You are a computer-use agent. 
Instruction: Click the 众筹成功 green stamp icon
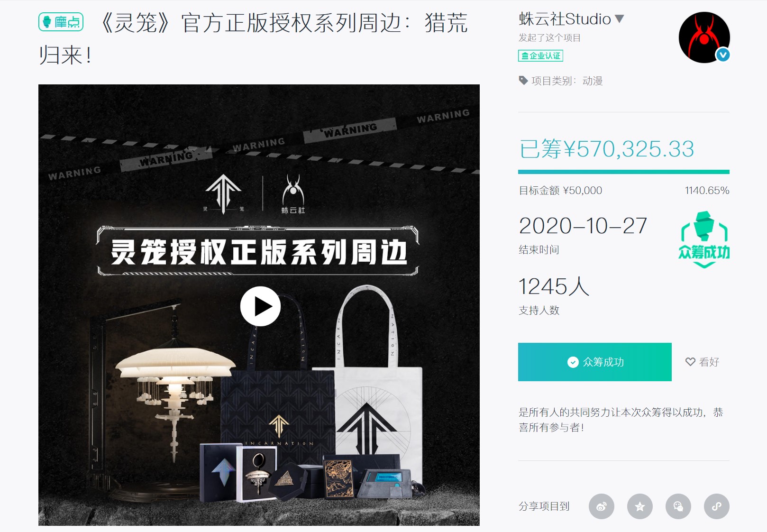(x=704, y=239)
